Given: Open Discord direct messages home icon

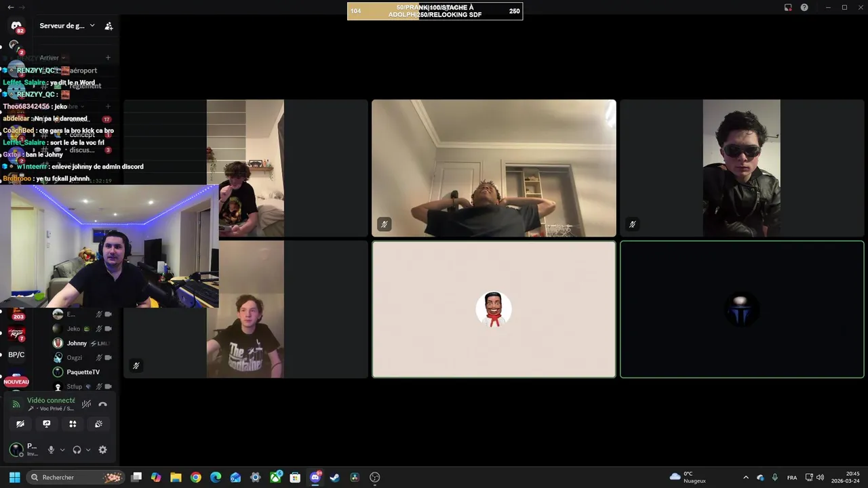Looking at the screenshot, I should [16, 26].
